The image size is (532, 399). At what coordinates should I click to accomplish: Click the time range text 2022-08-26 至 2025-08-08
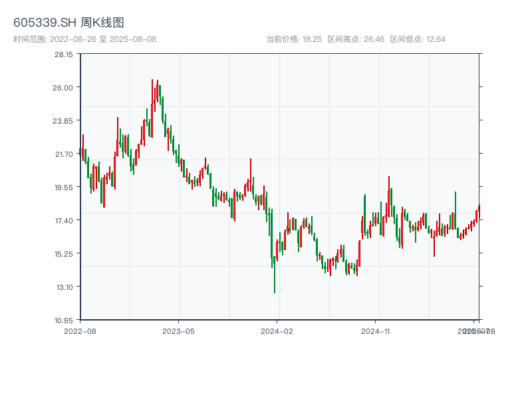[x=85, y=39]
